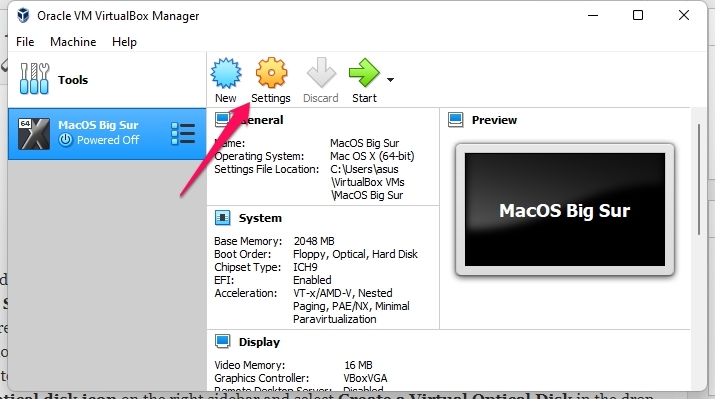Open the Machine menu
The height and width of the screenshot is (399, 715).
click(73, 42)
